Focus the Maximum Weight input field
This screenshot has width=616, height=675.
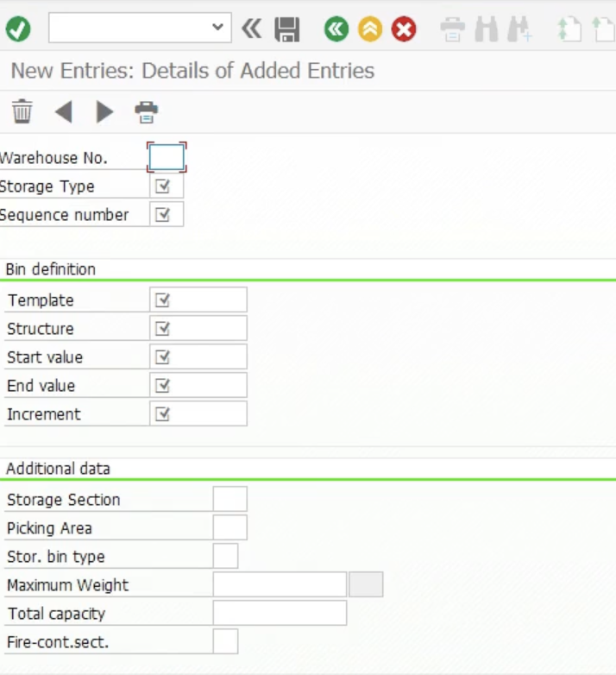click(x=280, y=585)
